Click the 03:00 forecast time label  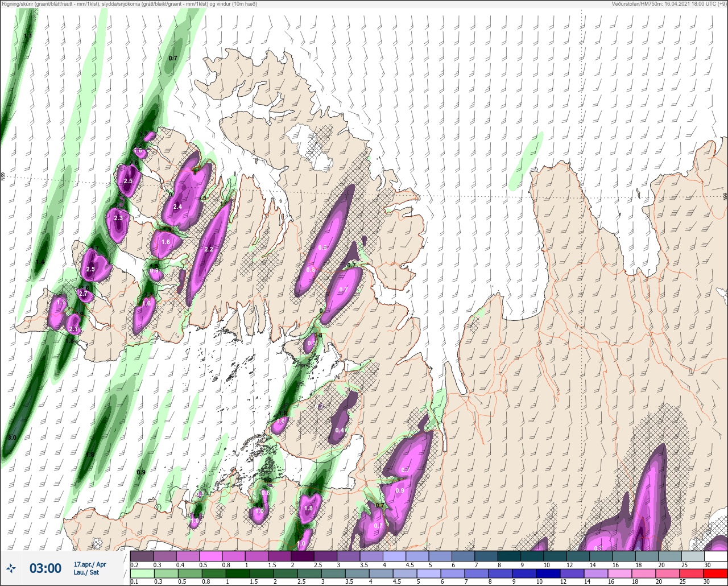tap(45, 568)
